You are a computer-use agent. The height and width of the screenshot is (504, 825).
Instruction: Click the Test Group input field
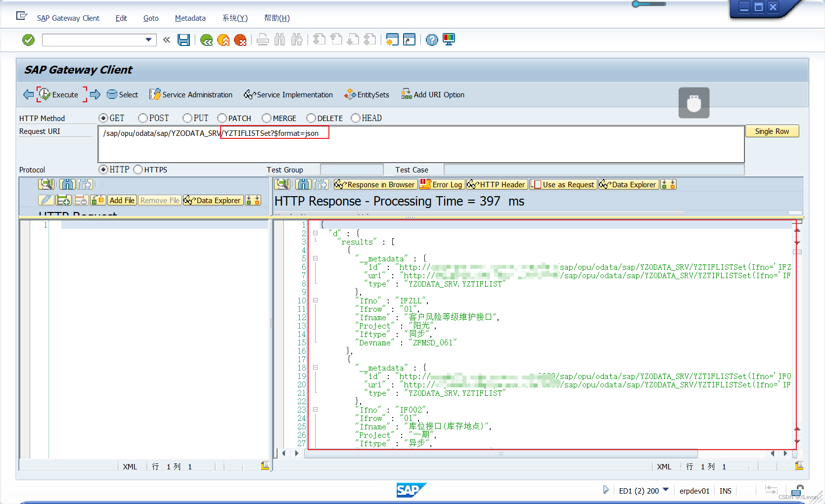tap(352, 169)
